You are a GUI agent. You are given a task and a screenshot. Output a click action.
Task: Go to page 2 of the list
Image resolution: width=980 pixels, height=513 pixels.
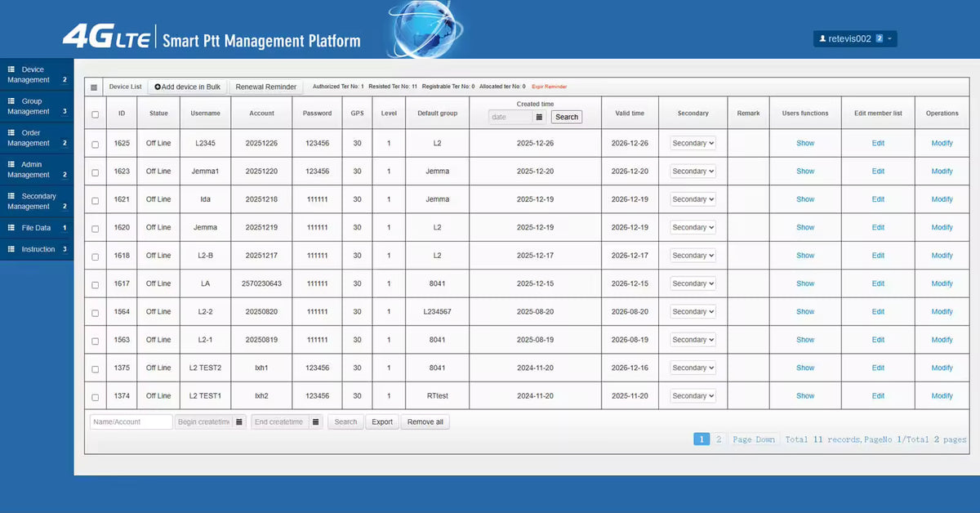[719, 439]
